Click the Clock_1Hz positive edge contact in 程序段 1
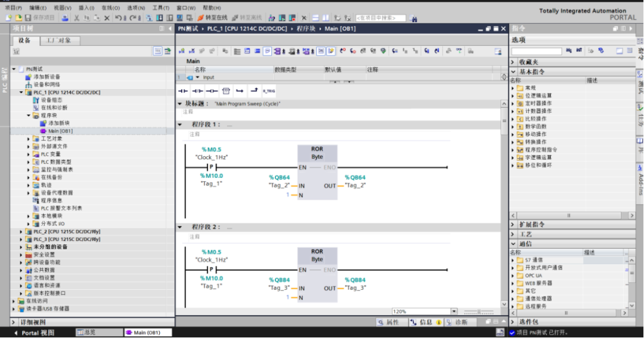Viewport: 644px width, 338px height. point(212,167)
